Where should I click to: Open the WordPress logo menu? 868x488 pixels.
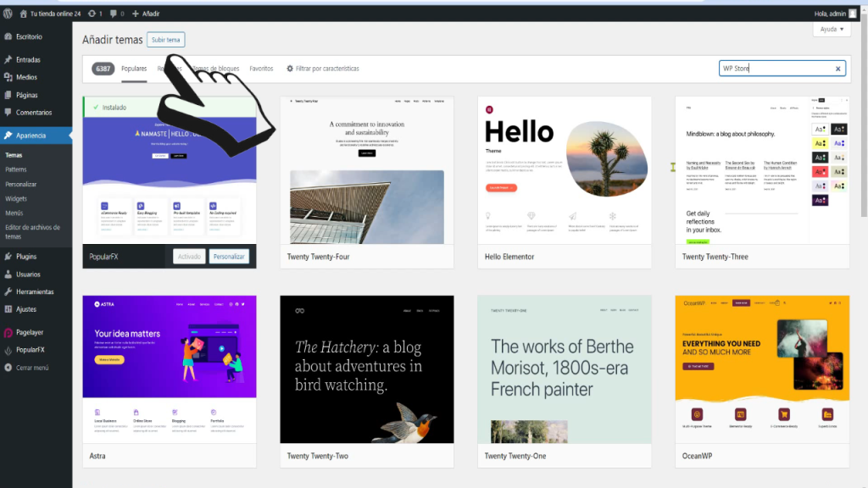pyautogui.click(x=8, y=14)
